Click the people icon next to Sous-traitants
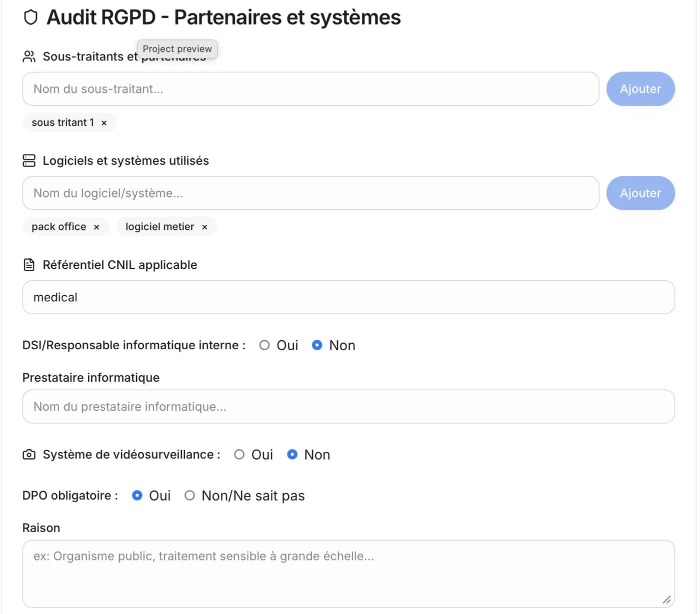700x614 pixels. (x=29, y=56)
